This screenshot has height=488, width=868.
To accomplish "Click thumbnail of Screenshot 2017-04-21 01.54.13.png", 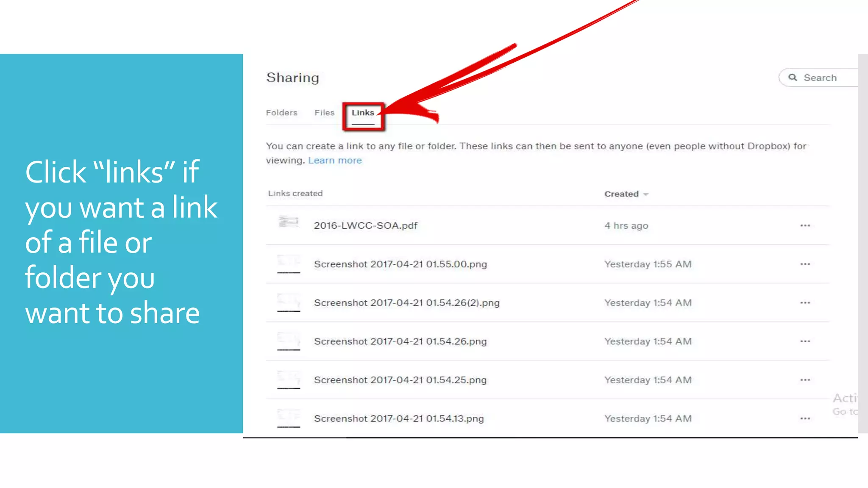I will tap(289, 418).
